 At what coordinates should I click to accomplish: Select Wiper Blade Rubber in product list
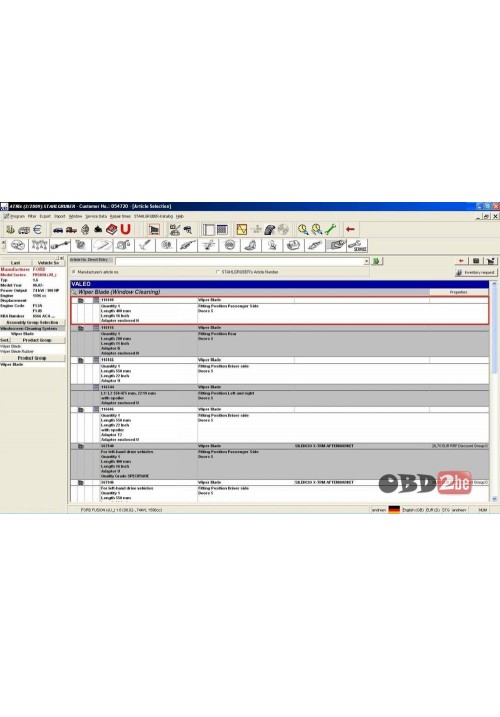coord(17,351)
